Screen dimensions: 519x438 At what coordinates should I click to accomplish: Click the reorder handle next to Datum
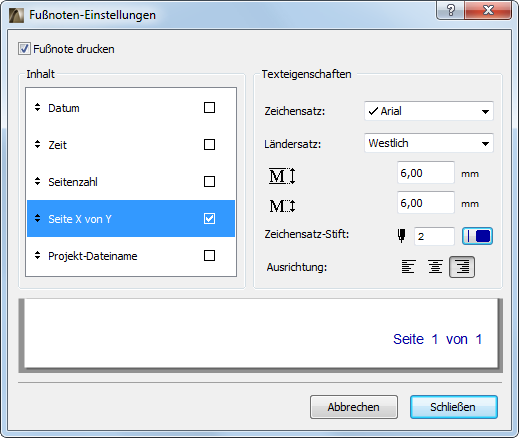pyautogui.click(x=37, y=107)
